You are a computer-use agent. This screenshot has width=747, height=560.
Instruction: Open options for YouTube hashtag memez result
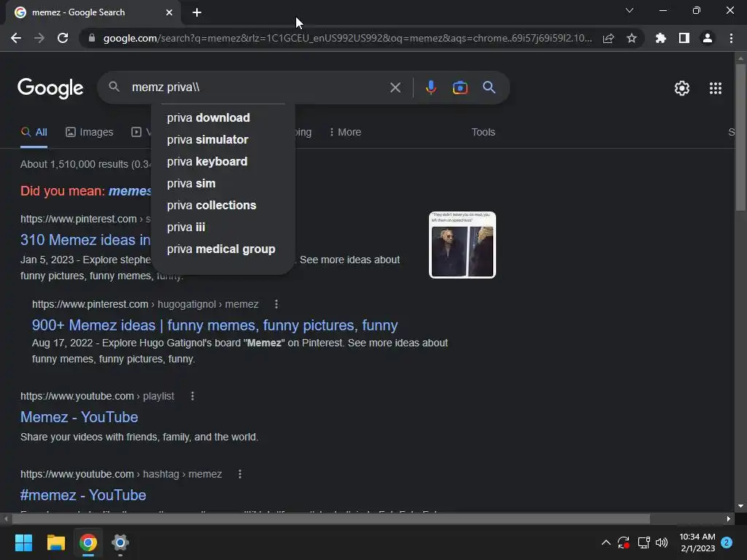240,474
